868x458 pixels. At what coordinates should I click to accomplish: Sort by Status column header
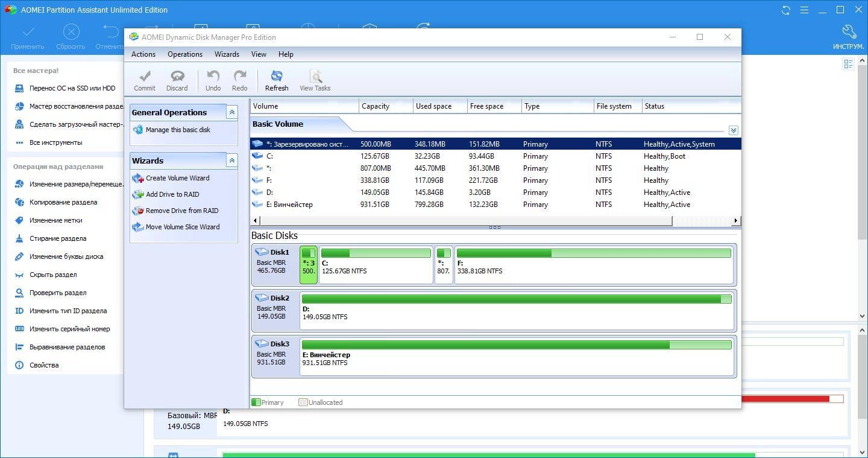pyautogui.click(x=691, y=106)
